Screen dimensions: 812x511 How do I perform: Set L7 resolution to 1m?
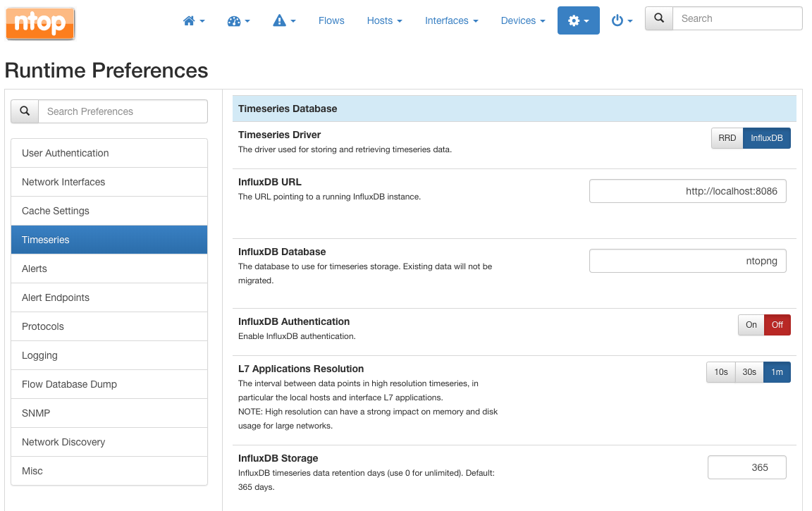[x=777, y=372]
